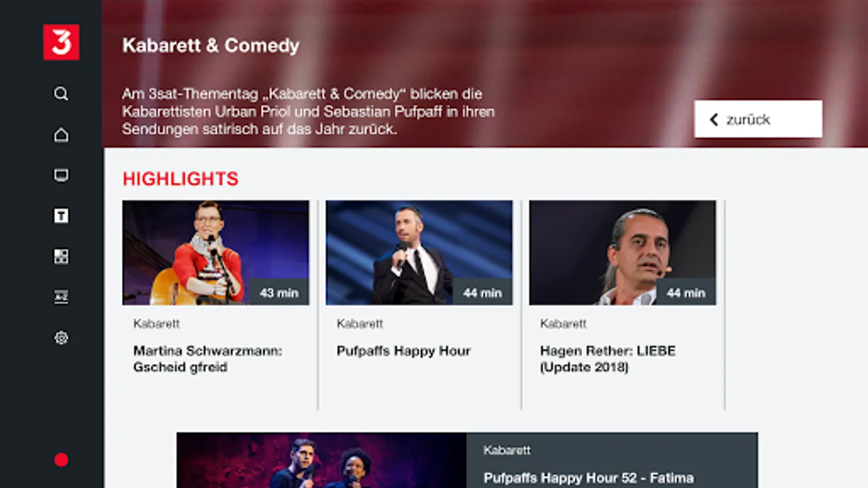Select Hagen Rether: LIEBE (Update 2018) title

point(608,359)
